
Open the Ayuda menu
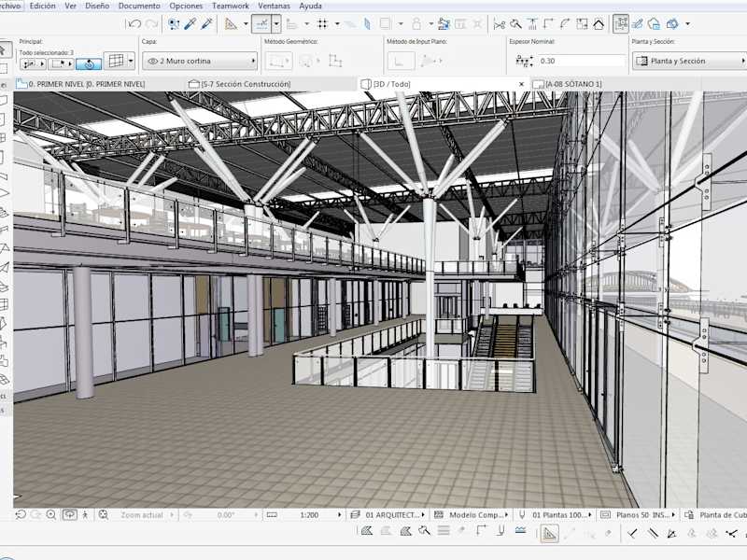pos(310,6)
